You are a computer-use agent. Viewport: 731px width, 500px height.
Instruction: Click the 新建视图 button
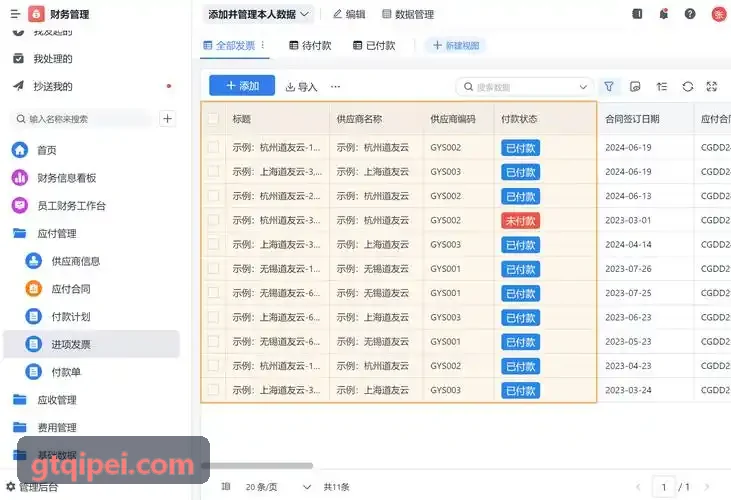pyautogui.click(x=455, y=45)
